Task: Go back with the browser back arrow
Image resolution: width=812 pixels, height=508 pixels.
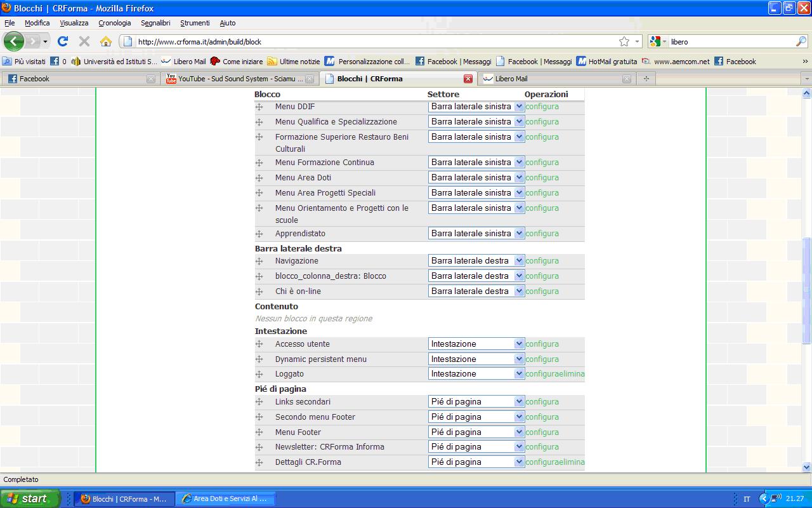Action: [13, 41]
